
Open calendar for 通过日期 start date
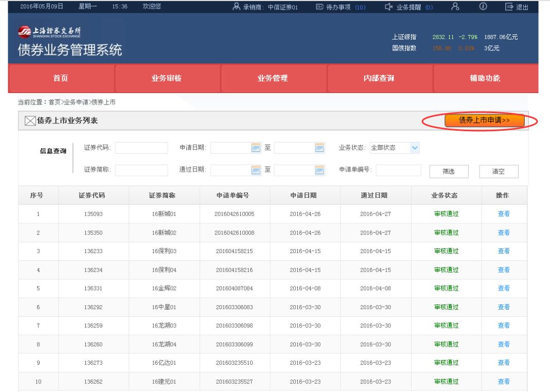(256, 170)
